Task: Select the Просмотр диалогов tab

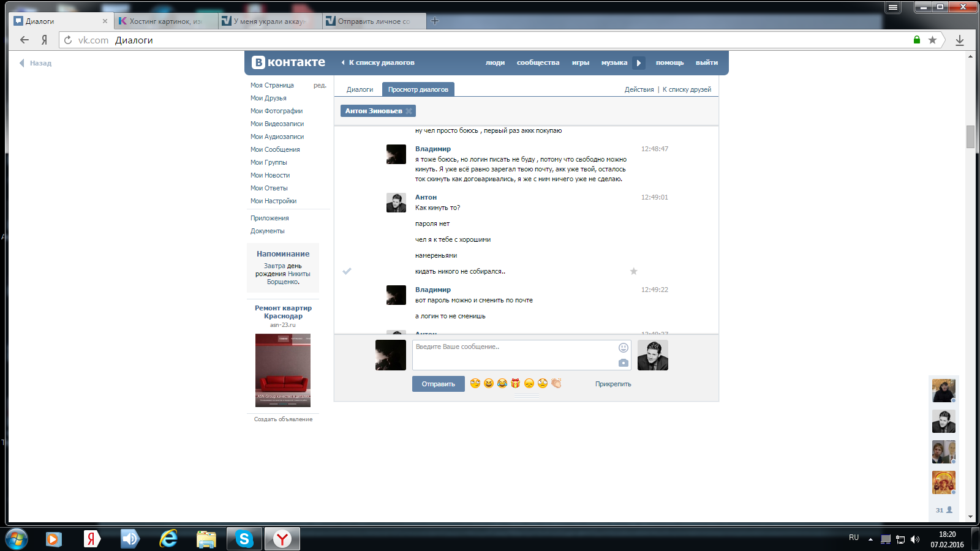Action: tap(418, 89)
